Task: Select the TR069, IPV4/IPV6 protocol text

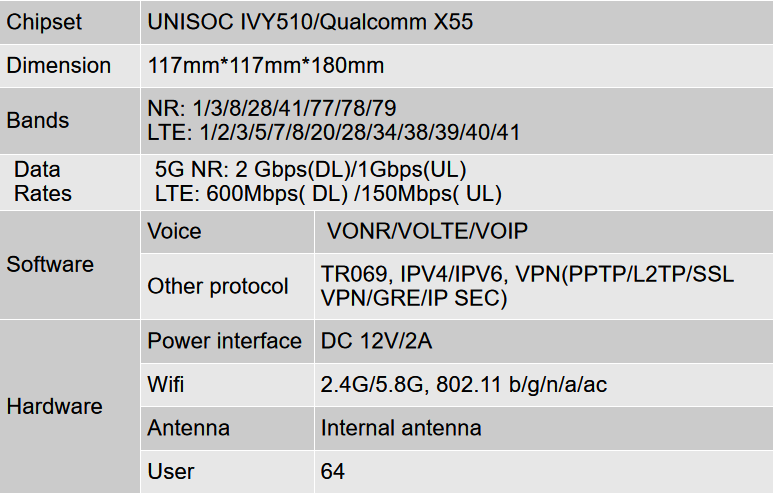Action: click(527, 274)
